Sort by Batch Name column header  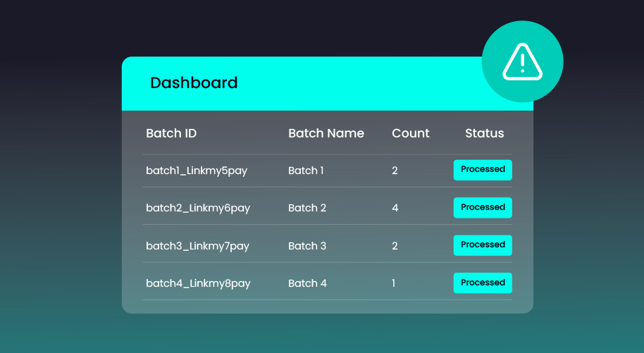(326, 133)
